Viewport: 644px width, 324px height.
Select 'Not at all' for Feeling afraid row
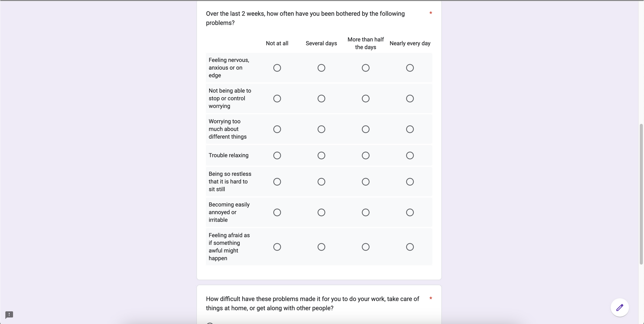[277, 247]
